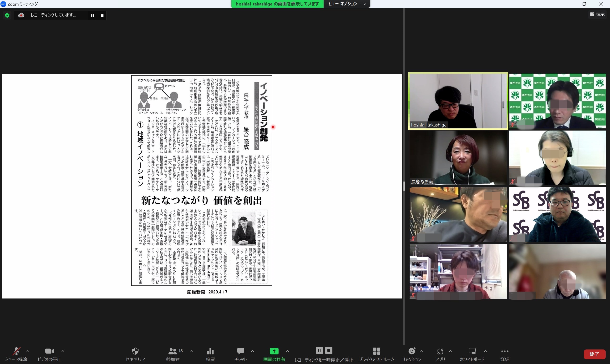Expand reactions options arrow

pyautogui.click(x=422, y=351)
